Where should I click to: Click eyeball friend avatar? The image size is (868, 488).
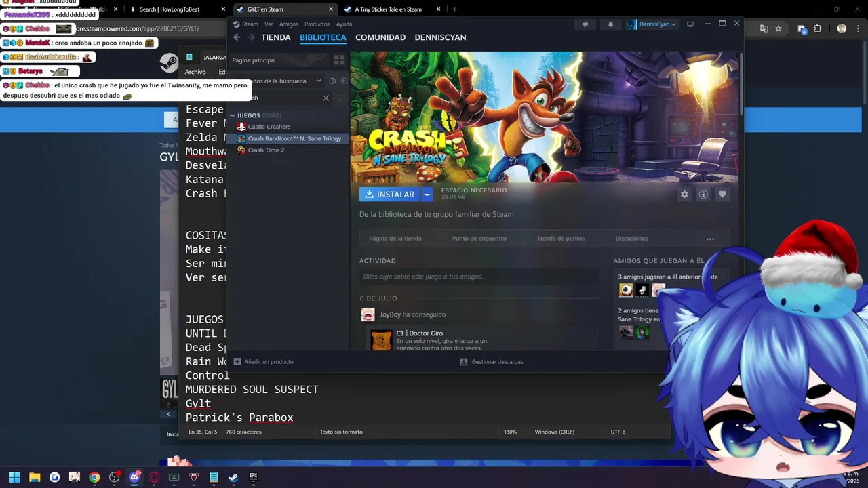click(626, 290)
